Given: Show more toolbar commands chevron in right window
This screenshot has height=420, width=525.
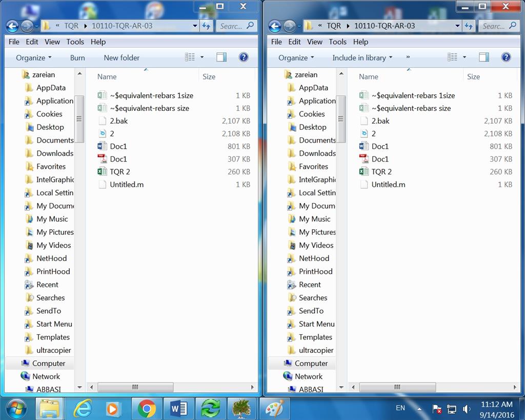Looking at the screenshot, I should tap(408, 57).
